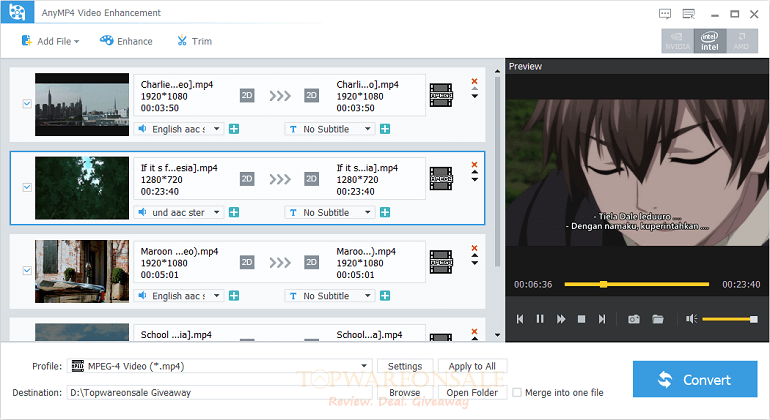
Task: Open No Subtitle dropdown for If it s video
Action: pos(330,213)
